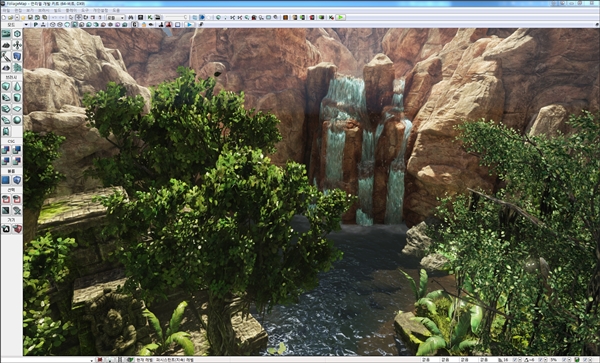Play level in this viewport
Screen dimensions: 600x363
[189, 24]
